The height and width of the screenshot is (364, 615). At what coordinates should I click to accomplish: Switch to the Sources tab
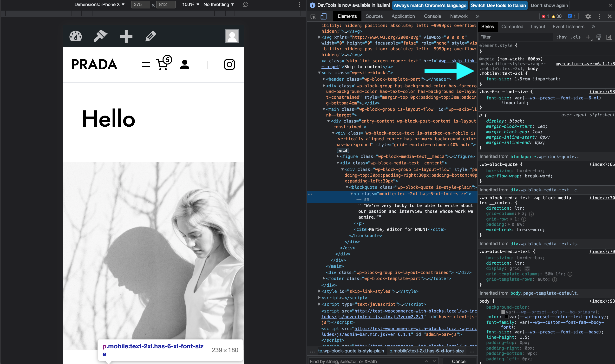(374, 16)
